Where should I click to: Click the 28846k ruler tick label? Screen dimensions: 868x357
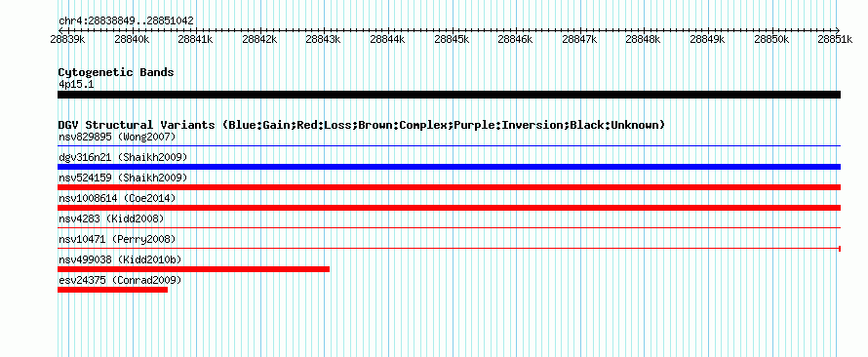[x=515, y=39]
